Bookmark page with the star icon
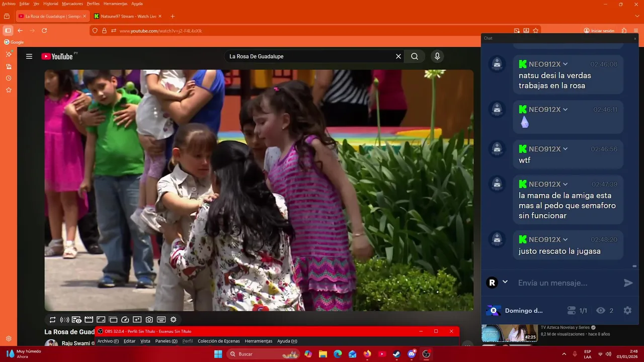The width and height of the screenshot is (644, 362). pos(536,31)
